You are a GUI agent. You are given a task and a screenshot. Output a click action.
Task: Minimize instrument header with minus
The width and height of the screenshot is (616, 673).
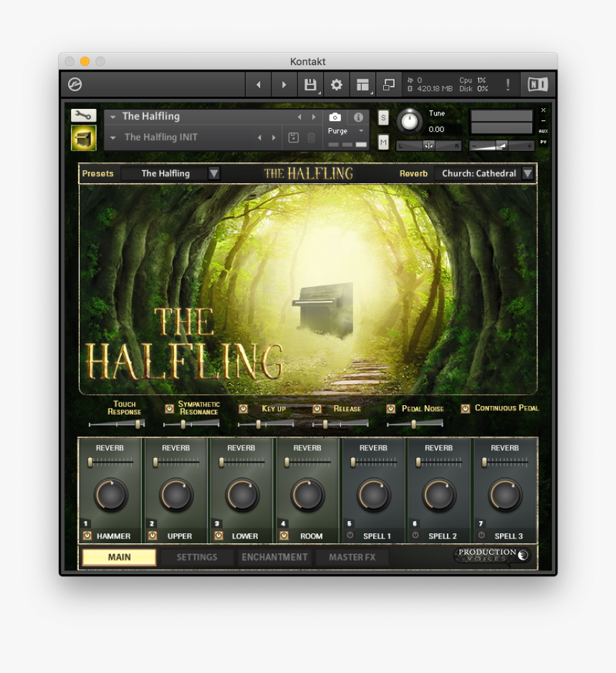click(x=543, y=120)
